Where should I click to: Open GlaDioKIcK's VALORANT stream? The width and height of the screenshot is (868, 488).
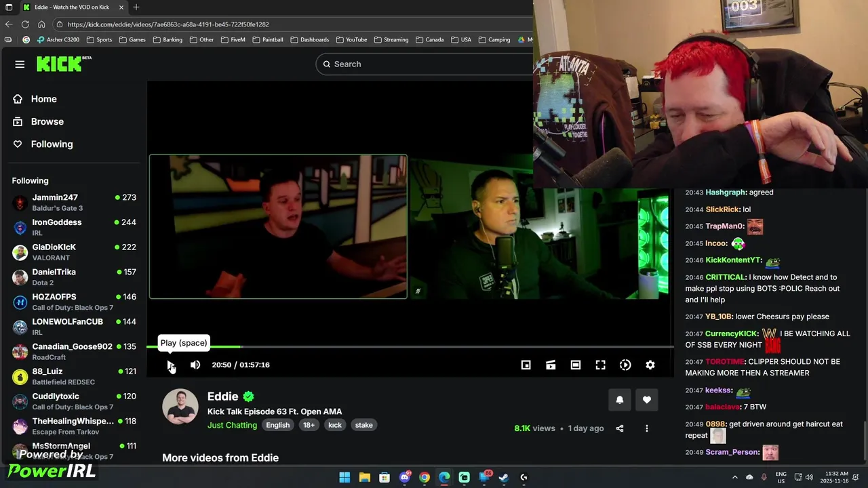(x=74, y=252)
